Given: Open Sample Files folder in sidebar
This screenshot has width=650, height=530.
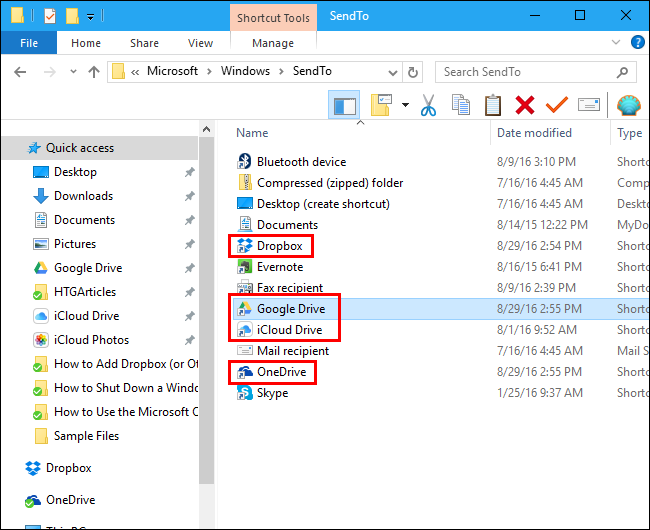Looking at the screenshot, I should tap(76, 436).
